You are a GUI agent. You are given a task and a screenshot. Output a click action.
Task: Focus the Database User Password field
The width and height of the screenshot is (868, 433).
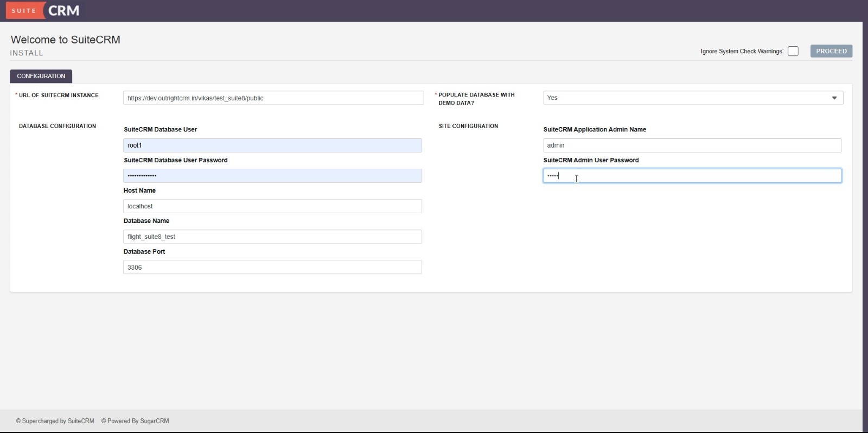272,176
